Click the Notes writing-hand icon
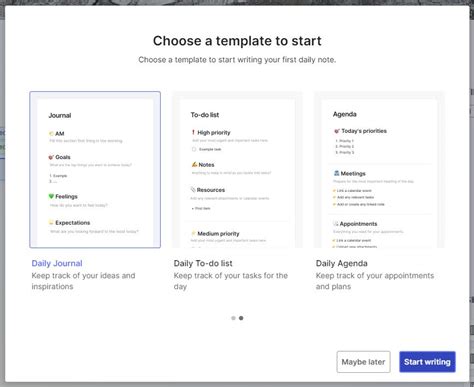474x387 pixels. (x=194, y=164)
